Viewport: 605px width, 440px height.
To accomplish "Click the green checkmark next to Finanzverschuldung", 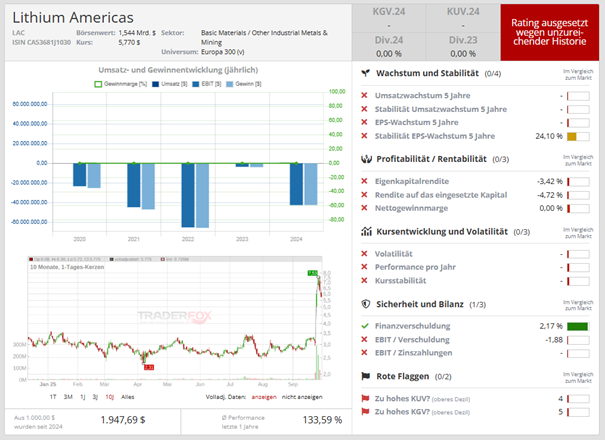I will point(365,326).
